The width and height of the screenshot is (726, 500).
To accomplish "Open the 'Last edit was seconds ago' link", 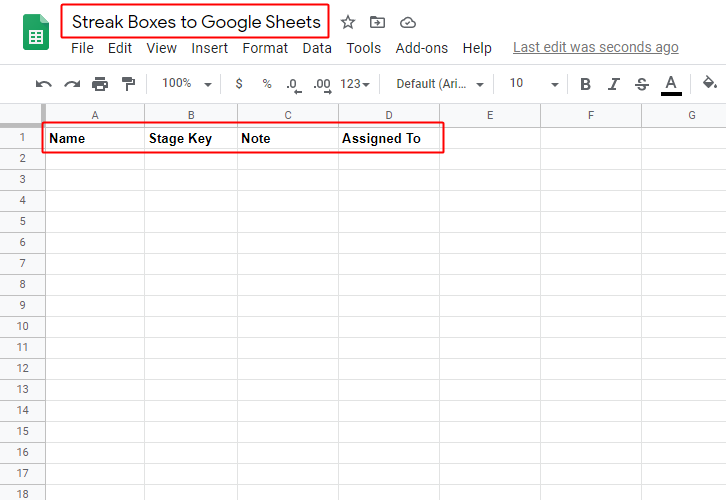I will [x=596, y=47].
